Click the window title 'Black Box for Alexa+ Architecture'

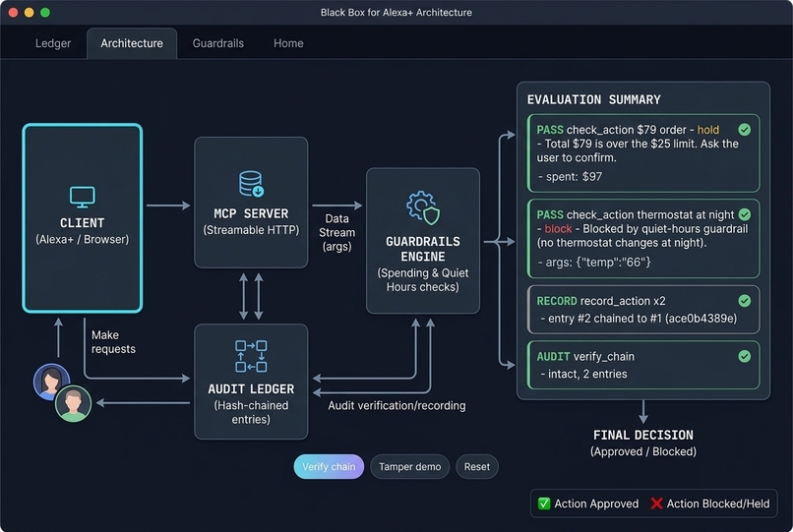tap(396, 12)
